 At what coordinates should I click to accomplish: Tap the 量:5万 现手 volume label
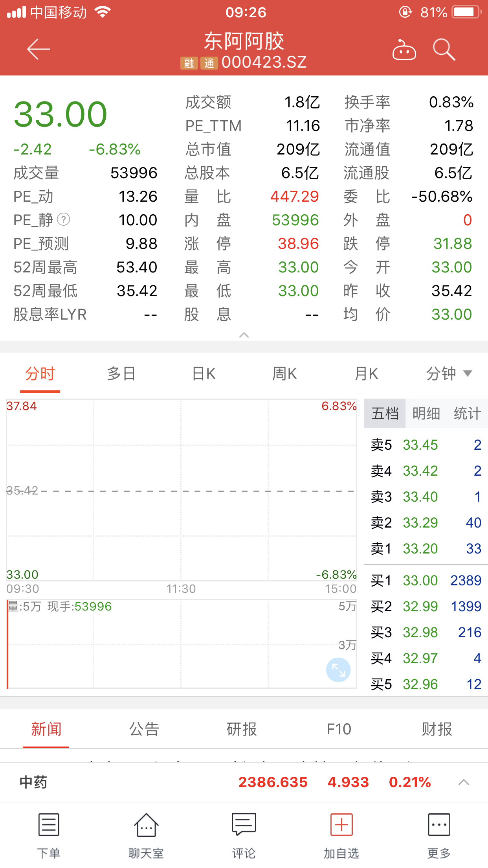point(60,607)
